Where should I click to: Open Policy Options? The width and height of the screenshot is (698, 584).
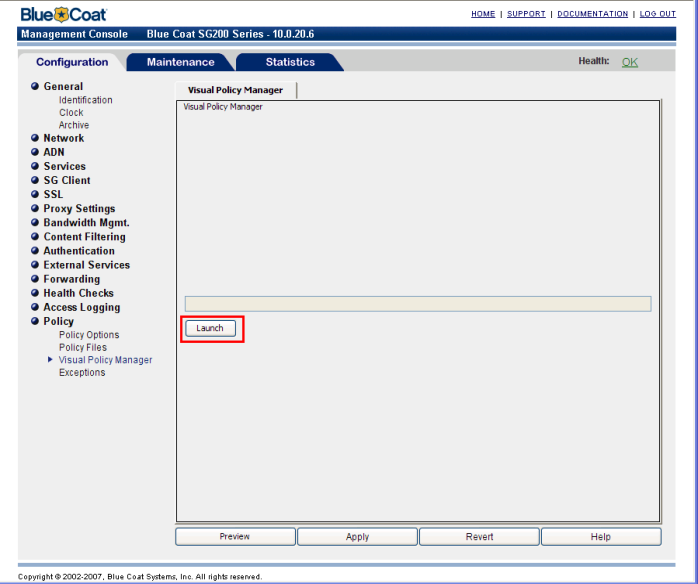89,335
